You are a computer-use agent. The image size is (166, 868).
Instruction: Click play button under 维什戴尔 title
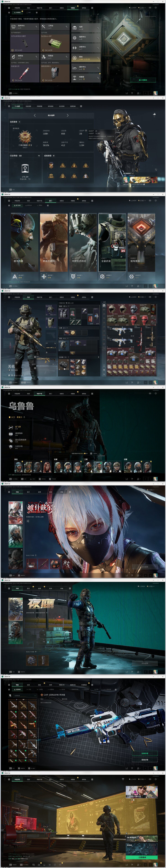(28, 521)
